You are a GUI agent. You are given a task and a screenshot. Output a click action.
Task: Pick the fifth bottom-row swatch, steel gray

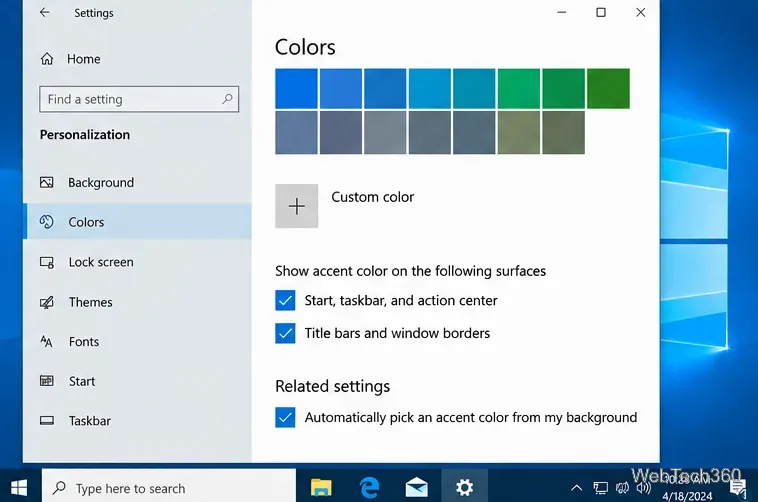pos(474,133)
